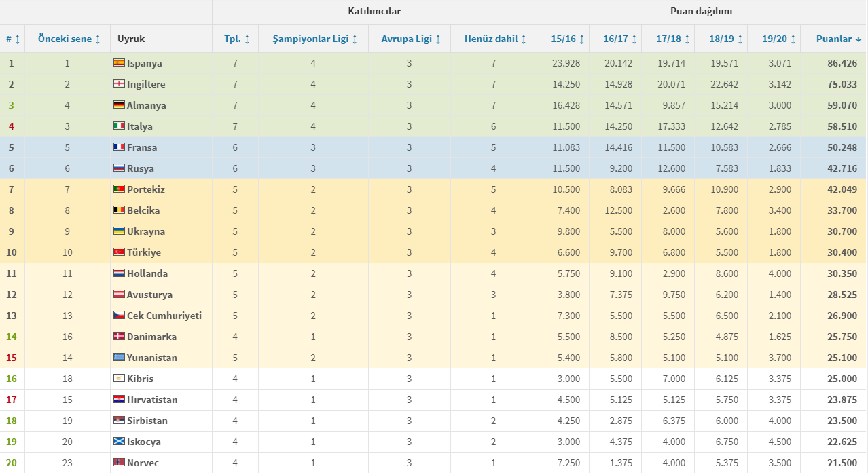This screenshot has width=868, height=473.
Task: Open the Almanya country link
Action: (x=147, y=105)
